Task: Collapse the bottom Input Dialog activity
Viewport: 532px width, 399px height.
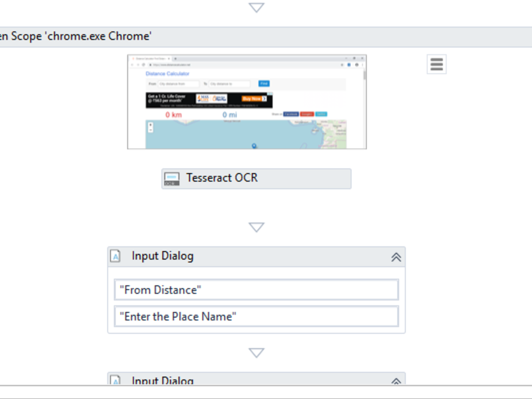Action: [396, 381]
